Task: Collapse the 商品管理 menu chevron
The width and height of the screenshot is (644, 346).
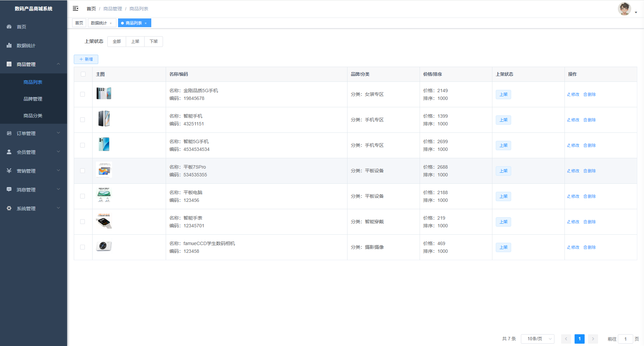Action: tap(58, 64)
